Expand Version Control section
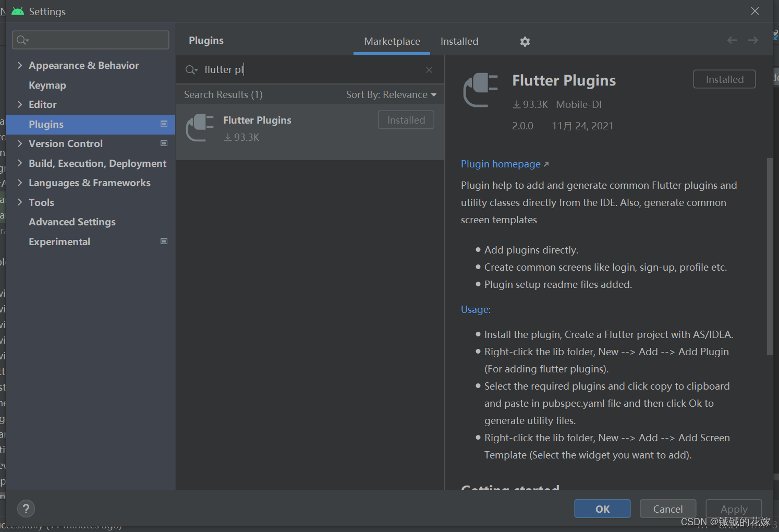This screenshot has height=532, width=779. click(20, 143)
